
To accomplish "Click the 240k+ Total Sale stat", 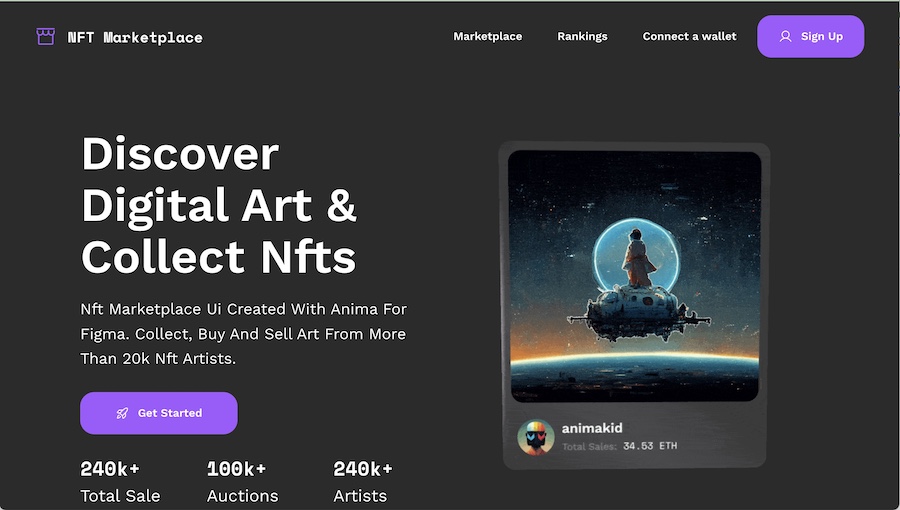I will 120,481.
